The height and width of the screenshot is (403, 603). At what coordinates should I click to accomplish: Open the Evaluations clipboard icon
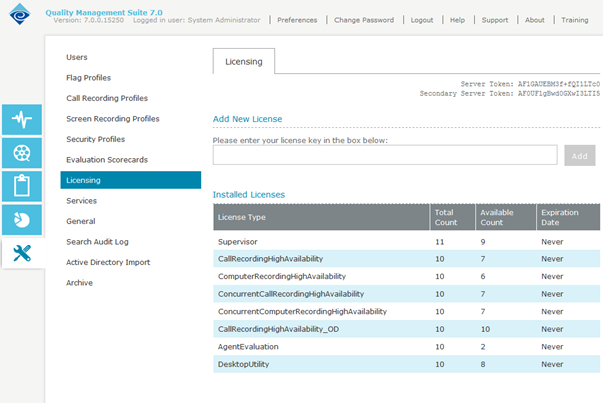(x=22, y=186)
